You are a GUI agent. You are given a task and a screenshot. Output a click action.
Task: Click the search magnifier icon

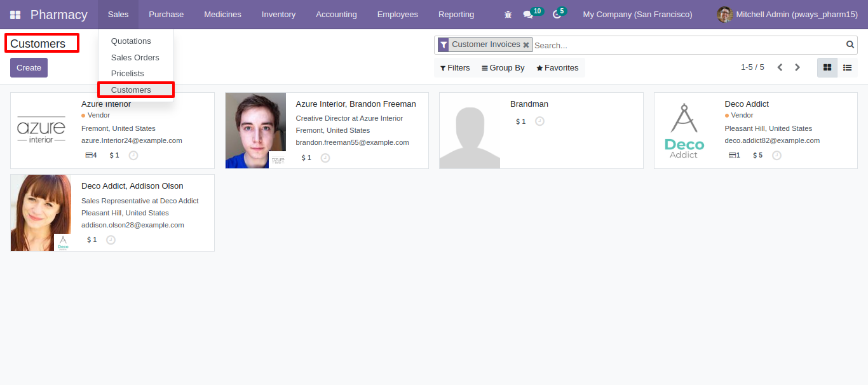(x=850, y=44)
